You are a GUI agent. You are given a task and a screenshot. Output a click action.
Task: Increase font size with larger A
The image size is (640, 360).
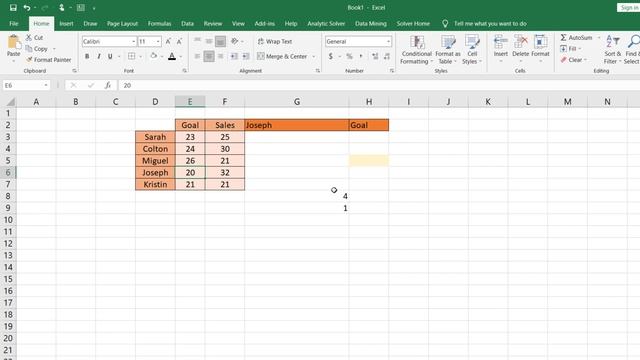[x=168, y=41]
